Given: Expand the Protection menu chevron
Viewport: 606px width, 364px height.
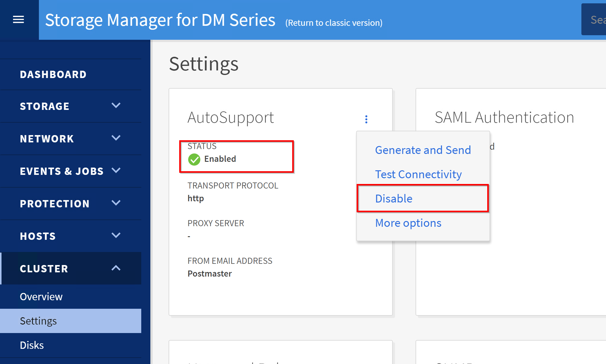Looking at the screenshot, I should click(116, 203).
